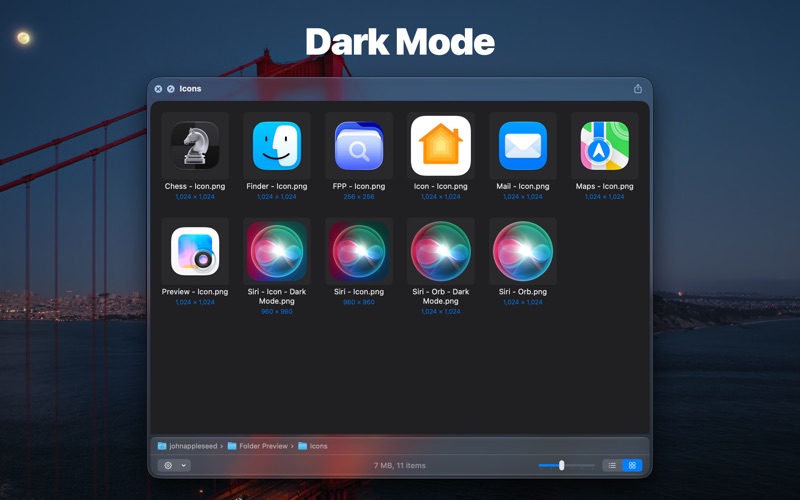Close the Icons preview window

point(158,89)
